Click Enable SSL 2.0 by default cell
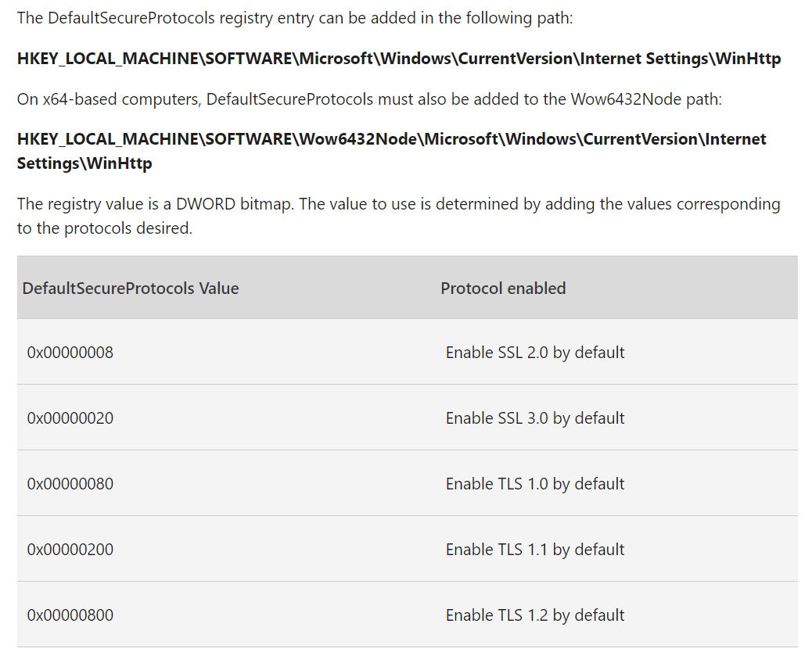Image resolution: width=812 pixels, height=663 pixels. (535, 353)
